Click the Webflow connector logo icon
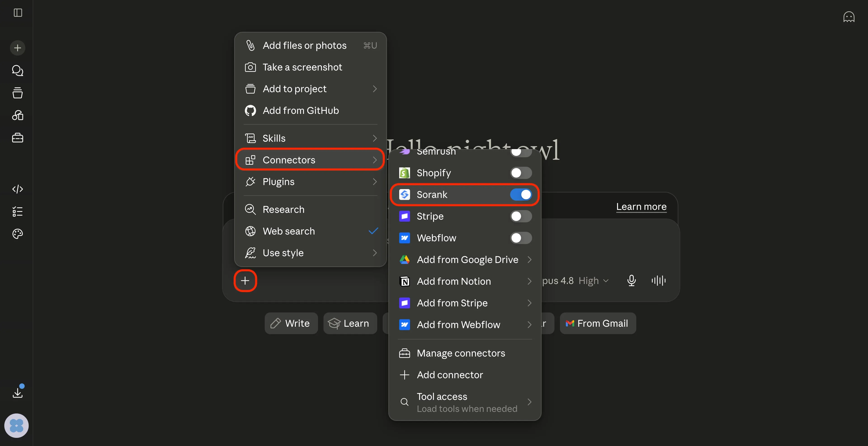Screen dimensions: 868x446 tap(404, 238)
